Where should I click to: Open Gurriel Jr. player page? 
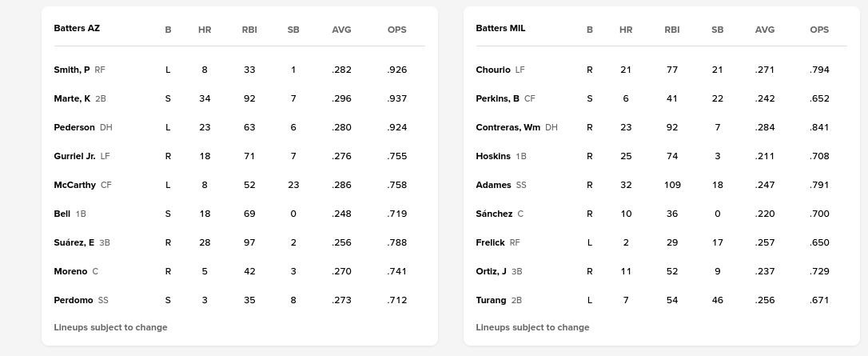[74, 156]
